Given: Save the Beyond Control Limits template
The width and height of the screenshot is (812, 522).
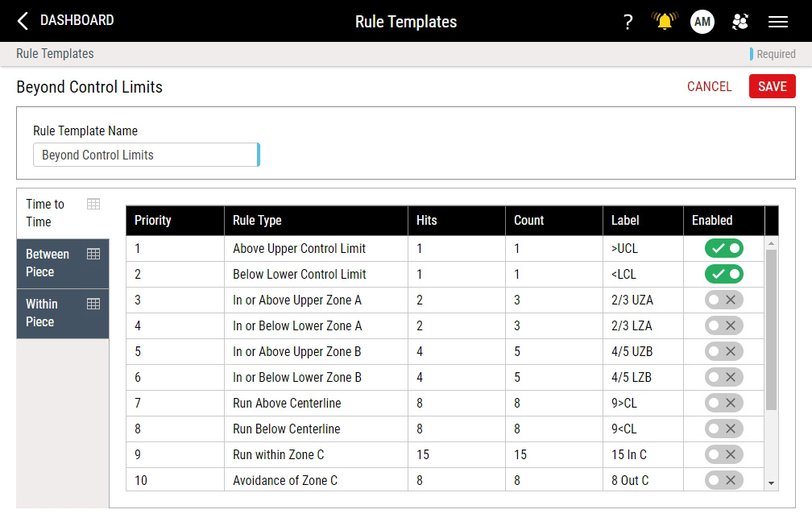Looking at the screenshot, I should 772,86.
